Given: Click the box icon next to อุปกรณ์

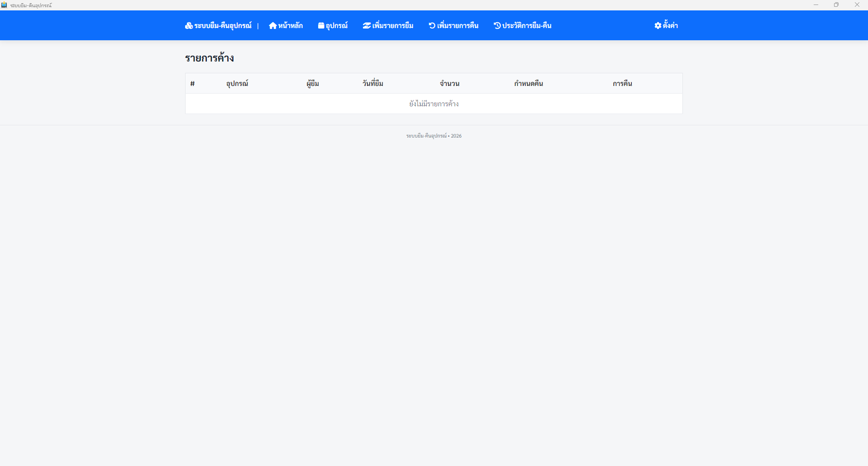Looking at the screenshot, I should (321, 26).
